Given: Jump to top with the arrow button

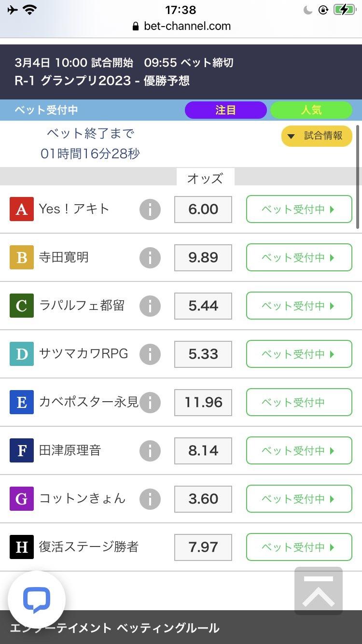Looking at the screenshot, I should 319,591.
